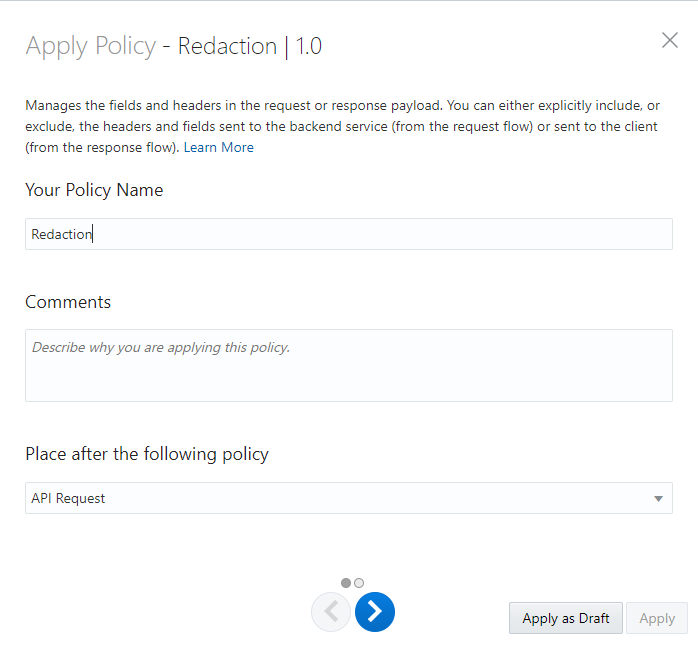The image size is (698, 648).
Task: Focus the Your Policy Name field
Action: [348, 234]
